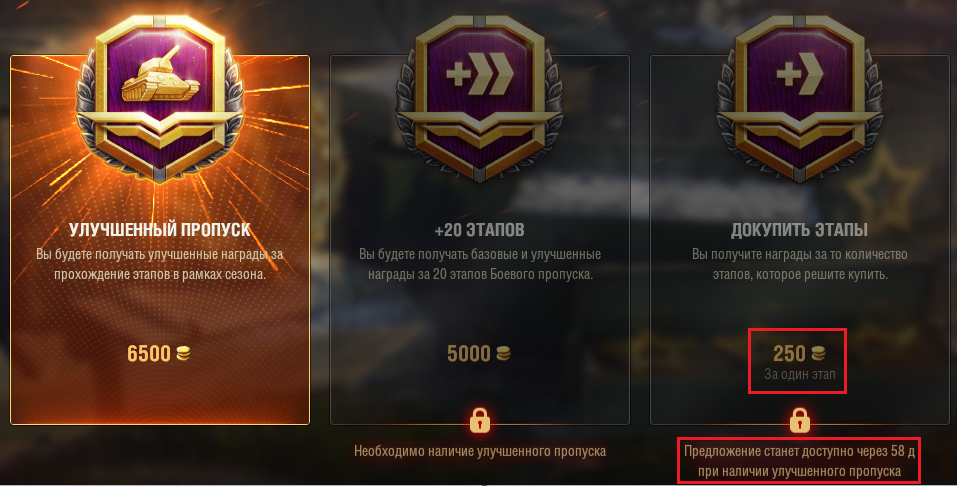Image resolution: width=957 pixels, height=486 pixels.
Task: Click the gold coin icon beside 6500
Action: pos(183,353)
